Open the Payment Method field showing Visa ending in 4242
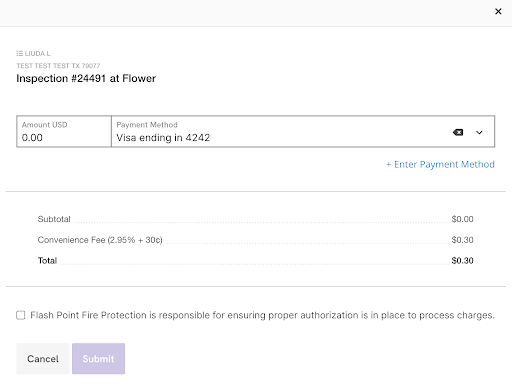Screen dimensions: 512x390 pyautogui.click(x=303, y=131)
